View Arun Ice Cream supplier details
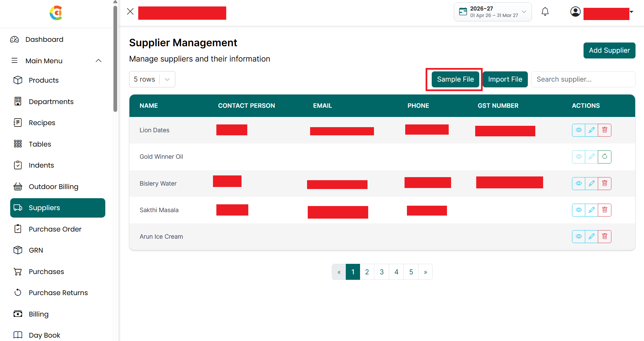 [578, 236]
